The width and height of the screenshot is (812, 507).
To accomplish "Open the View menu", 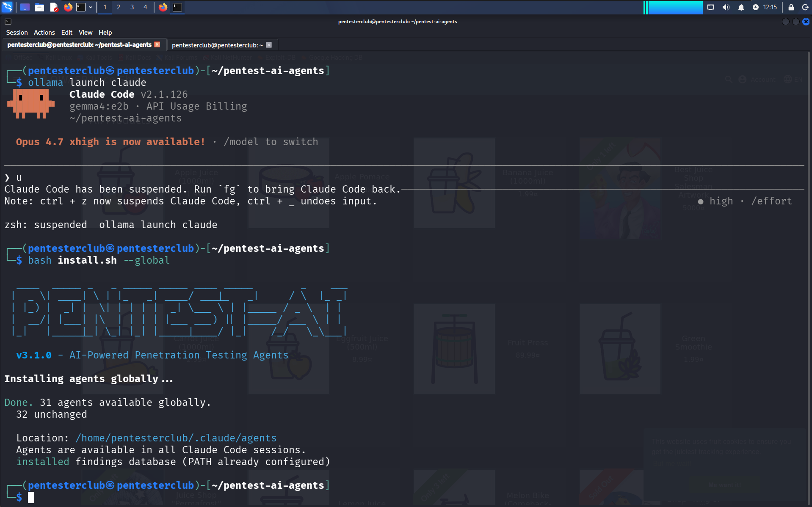I will (86, 33).
